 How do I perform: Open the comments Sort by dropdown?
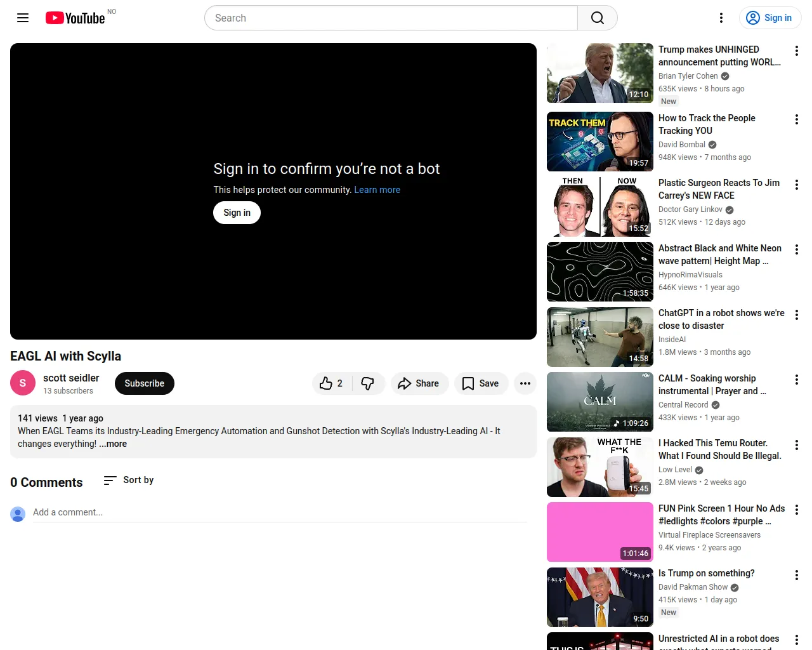pos(129,481)
